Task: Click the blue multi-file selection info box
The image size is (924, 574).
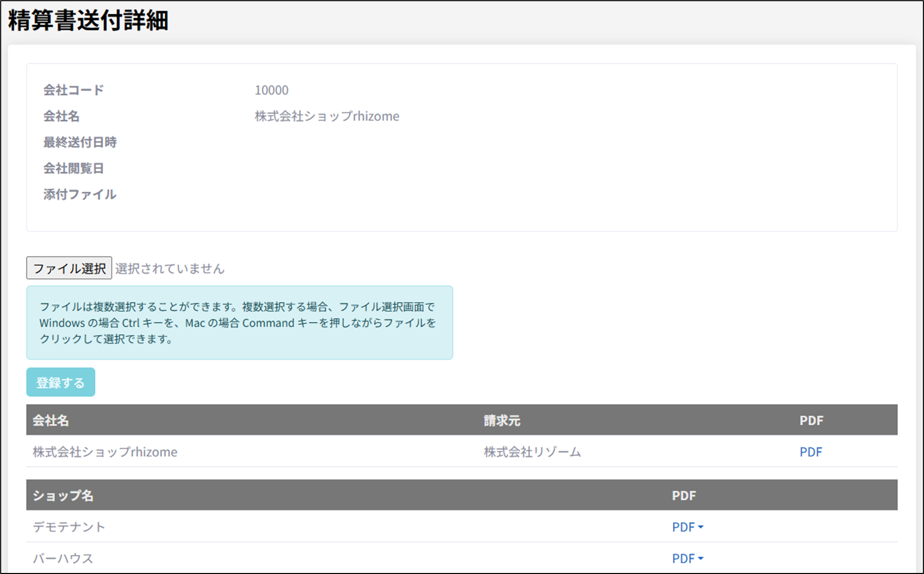Action: click(239, 323)
